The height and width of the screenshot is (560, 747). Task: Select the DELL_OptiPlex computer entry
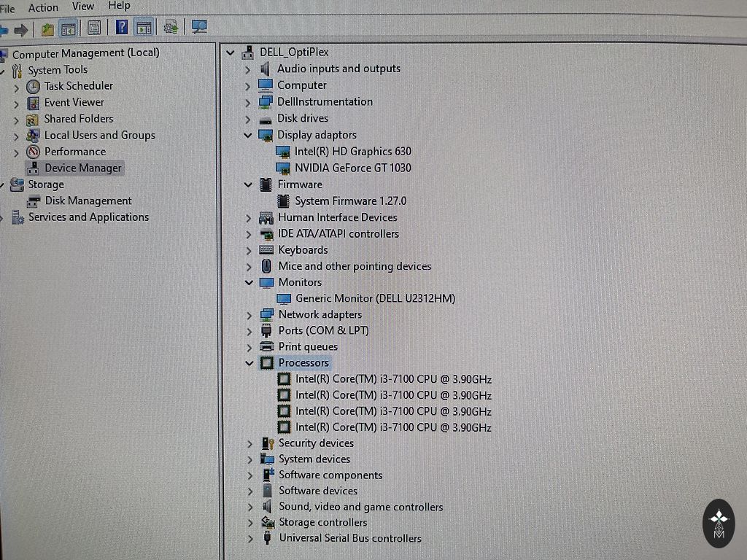[x=294, y=52]
